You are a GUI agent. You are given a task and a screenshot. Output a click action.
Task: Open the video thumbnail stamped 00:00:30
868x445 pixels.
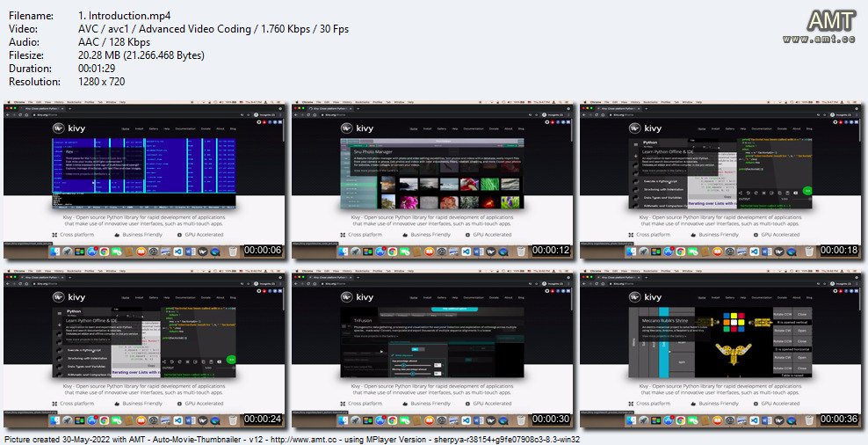tap(433, 350)
